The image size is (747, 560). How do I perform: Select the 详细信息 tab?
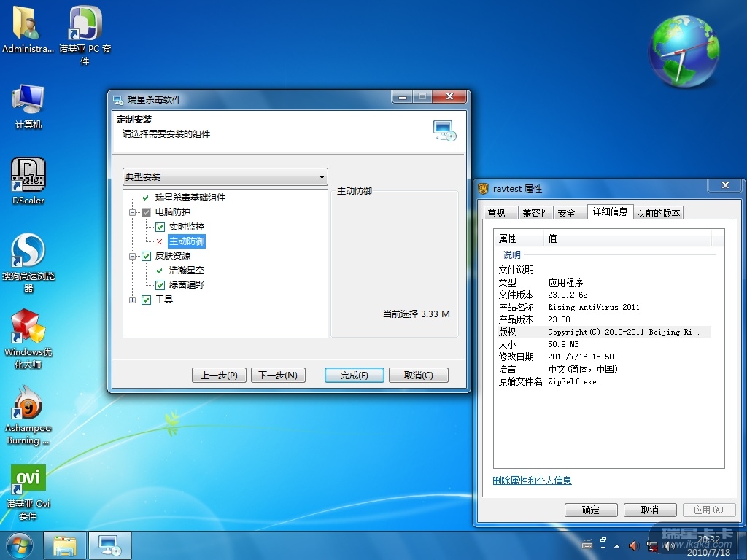click(x=611, y=211)
